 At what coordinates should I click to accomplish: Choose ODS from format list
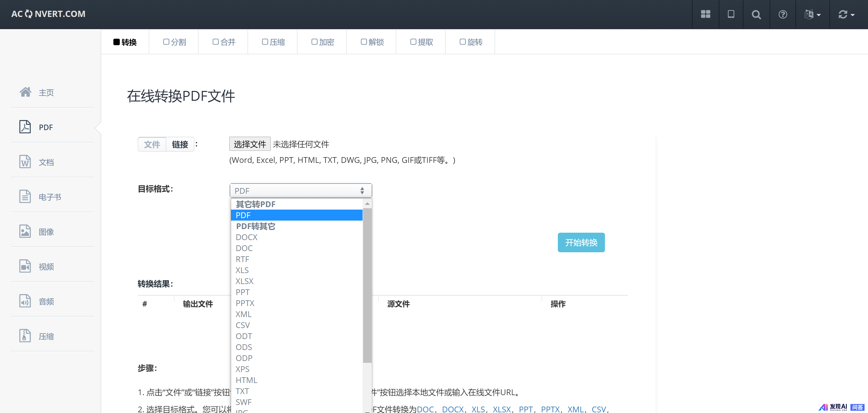click(x=297, y=347)
